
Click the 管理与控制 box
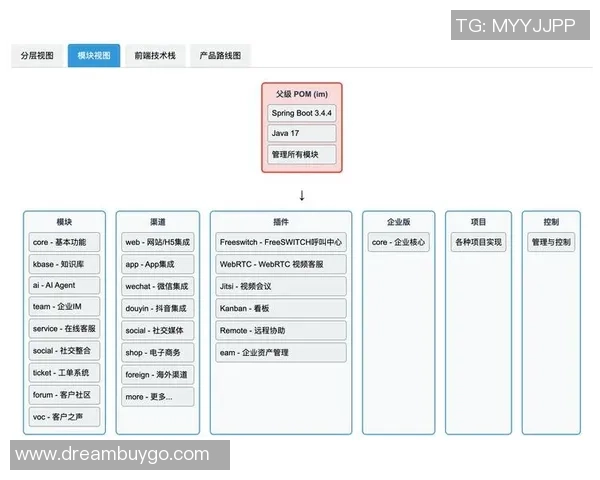click(x=551, y=242)
